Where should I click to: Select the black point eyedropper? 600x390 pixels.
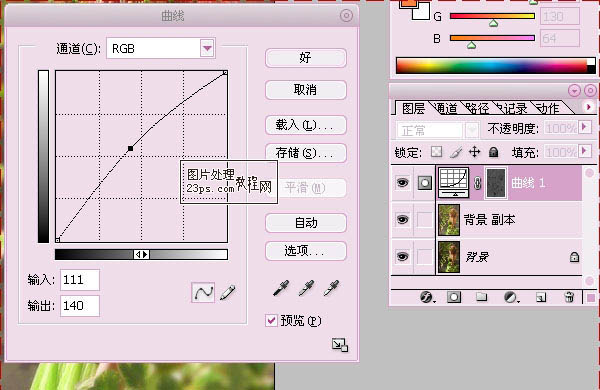click(281, 288)
